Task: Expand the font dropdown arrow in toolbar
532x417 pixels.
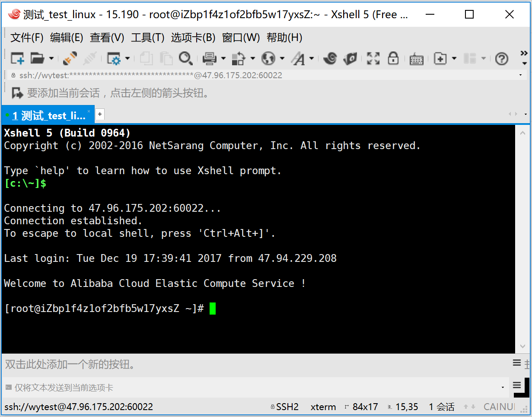Action: (x=311, y=58)
